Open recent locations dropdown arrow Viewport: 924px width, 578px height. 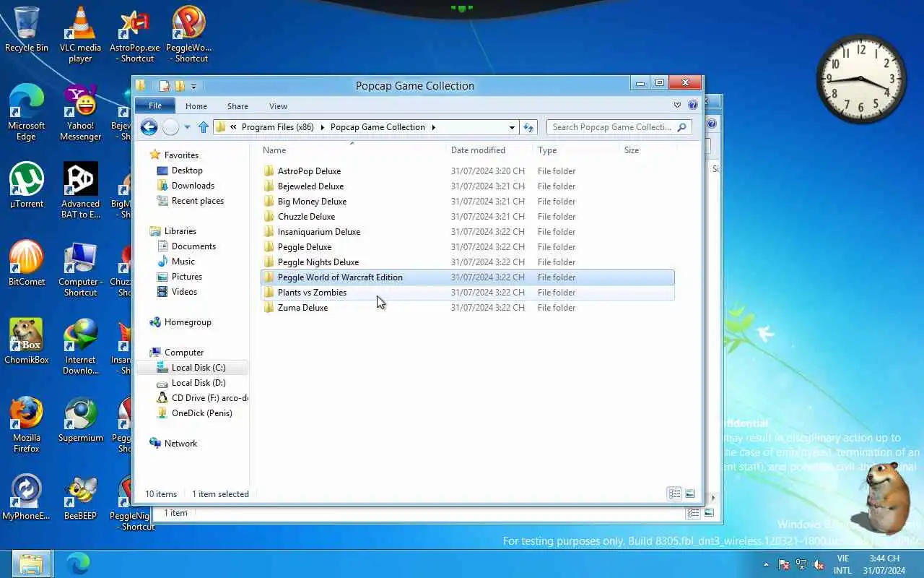(187, 127)
